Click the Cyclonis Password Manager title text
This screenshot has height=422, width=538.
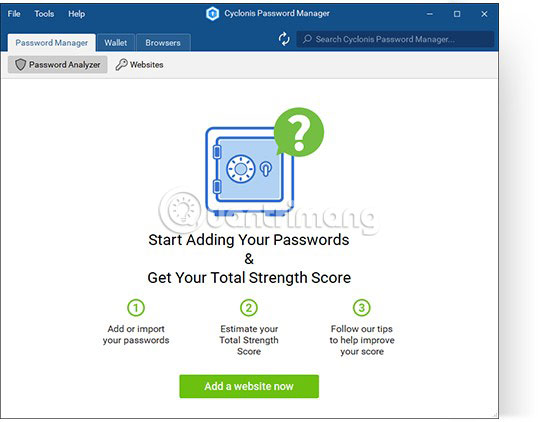tap(277, 13)
